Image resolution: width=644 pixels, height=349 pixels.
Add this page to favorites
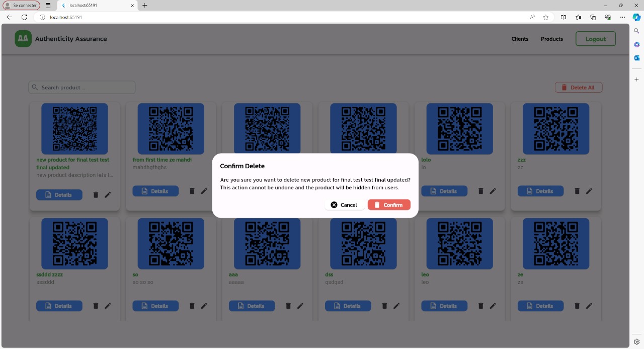(x=546, y=17)
